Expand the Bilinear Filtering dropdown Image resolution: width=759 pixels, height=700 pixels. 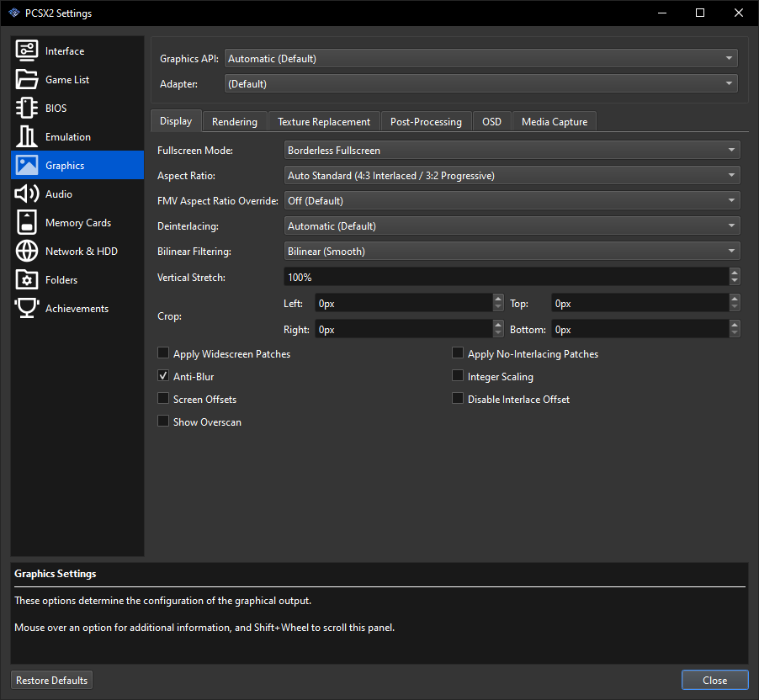pos(512,251)
